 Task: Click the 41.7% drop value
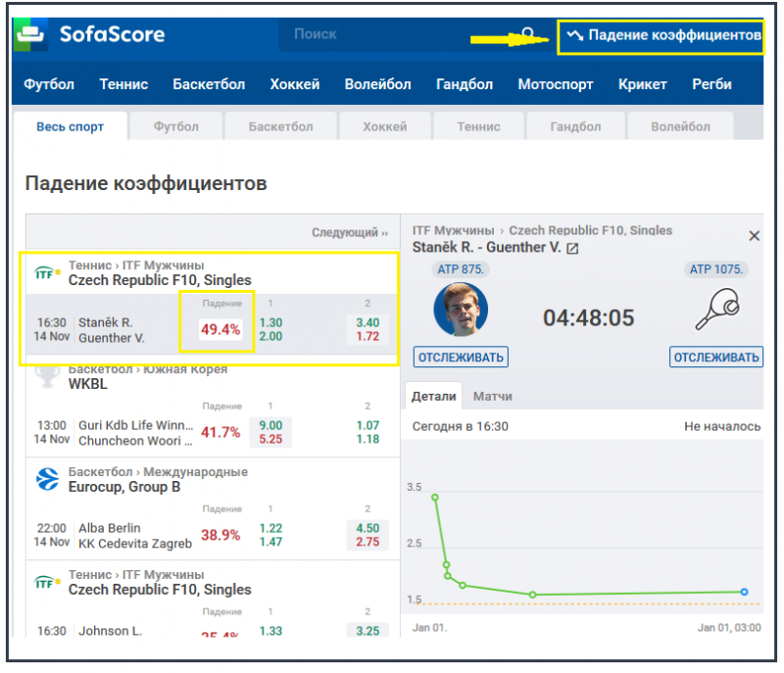coord(220,432)
